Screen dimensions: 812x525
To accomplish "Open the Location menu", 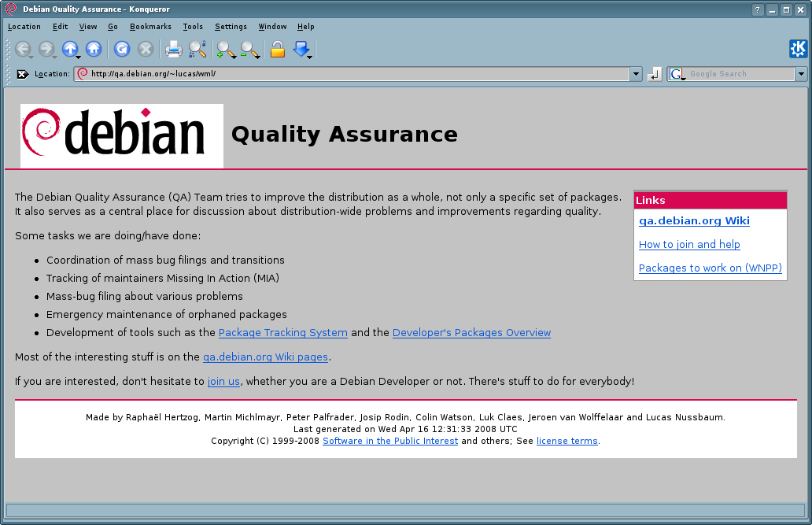I will pos(24,27).
